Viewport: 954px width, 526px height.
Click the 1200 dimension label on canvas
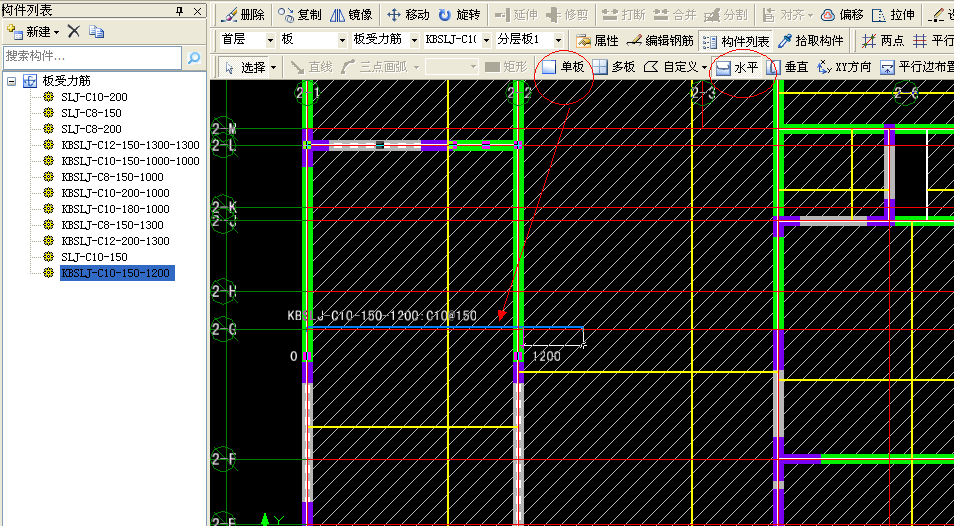coord(546,357)
